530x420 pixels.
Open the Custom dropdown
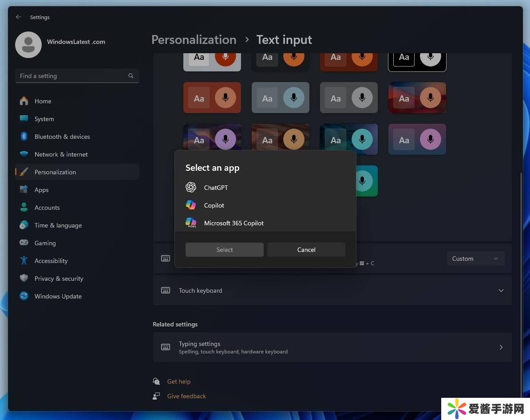click(x=475, y=259)
